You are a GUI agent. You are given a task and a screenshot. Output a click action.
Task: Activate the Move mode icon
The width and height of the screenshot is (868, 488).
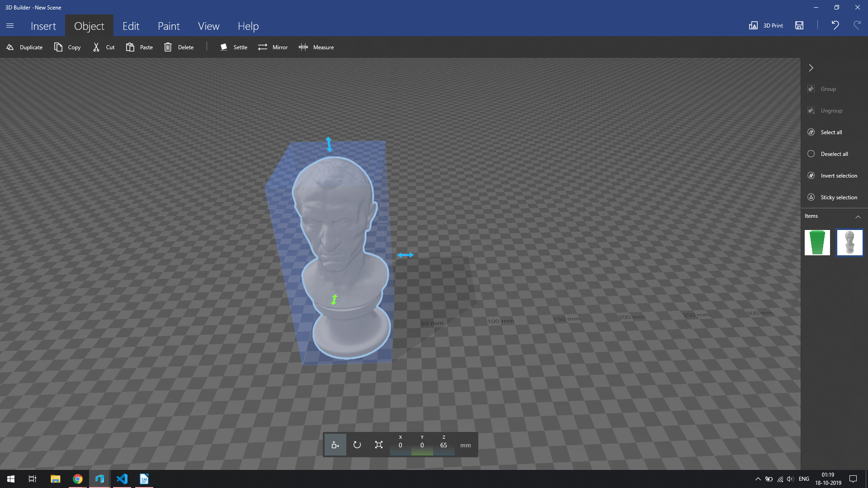(335, 445)
